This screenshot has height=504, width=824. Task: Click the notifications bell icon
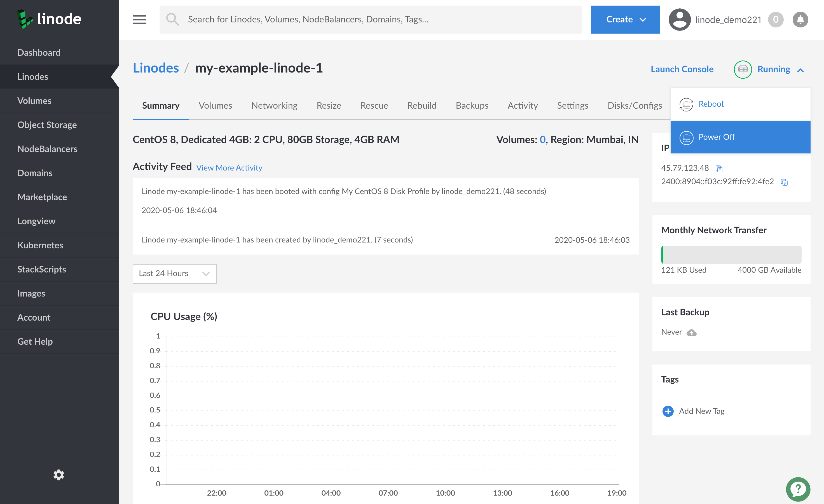pyautogui.click(x=800, y=19)
